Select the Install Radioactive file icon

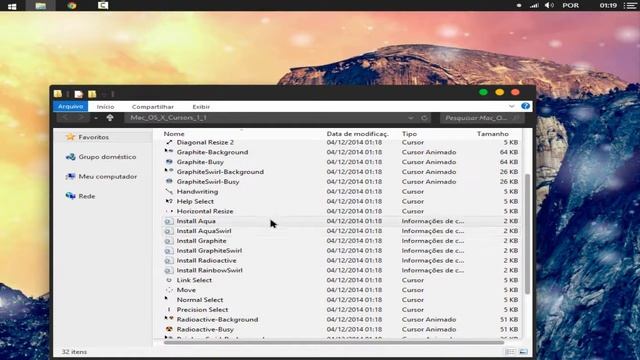pyautogui.click(x=169, y=260)
